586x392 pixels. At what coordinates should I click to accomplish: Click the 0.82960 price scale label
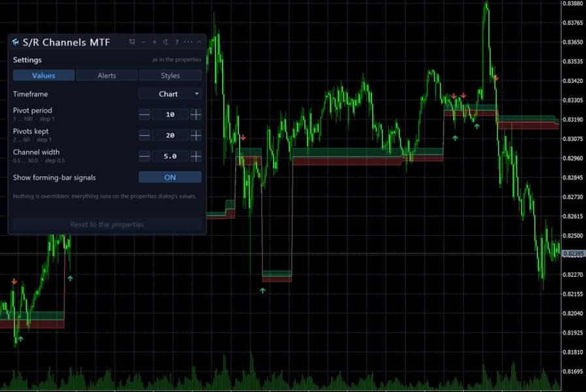coord(573,158)
